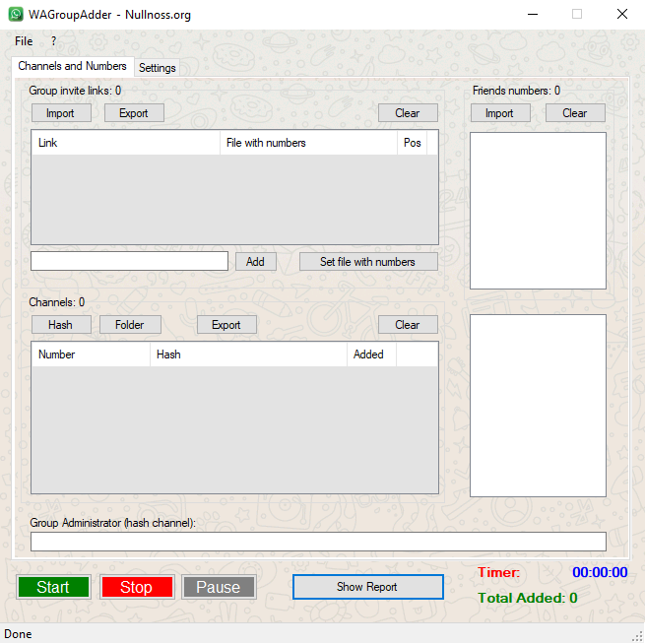The height and width of the screenshot is (644, 645).
Task: Clear the friends numbers list
Action: click(575, 113)
